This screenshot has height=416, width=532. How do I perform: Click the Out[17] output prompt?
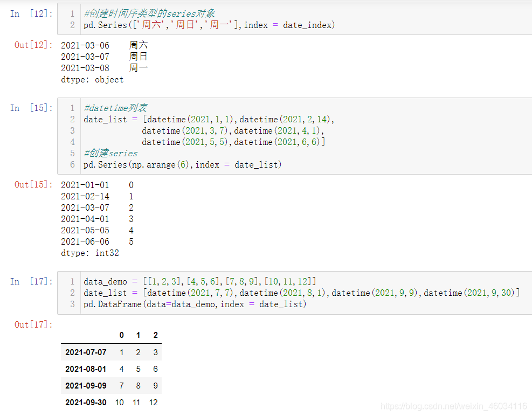point(33,325)
